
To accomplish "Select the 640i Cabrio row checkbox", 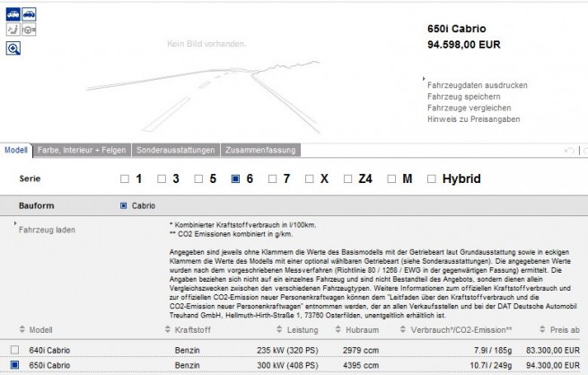I will pyautogui.click(x=14, y=350).
